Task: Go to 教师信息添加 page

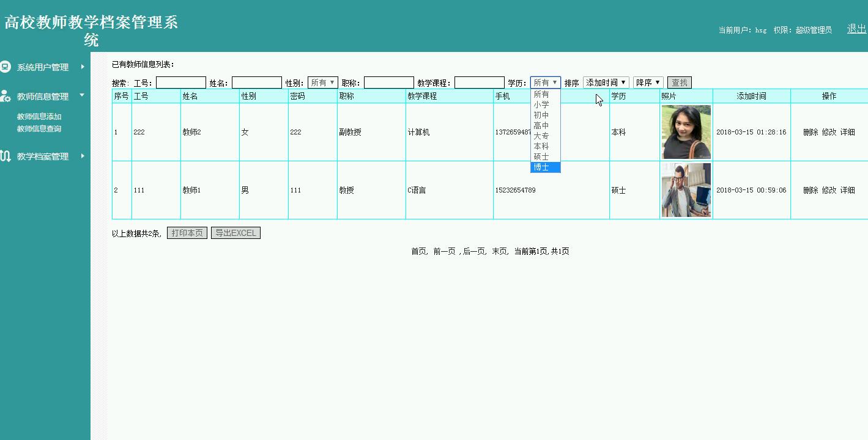Action: coord(39,117)
